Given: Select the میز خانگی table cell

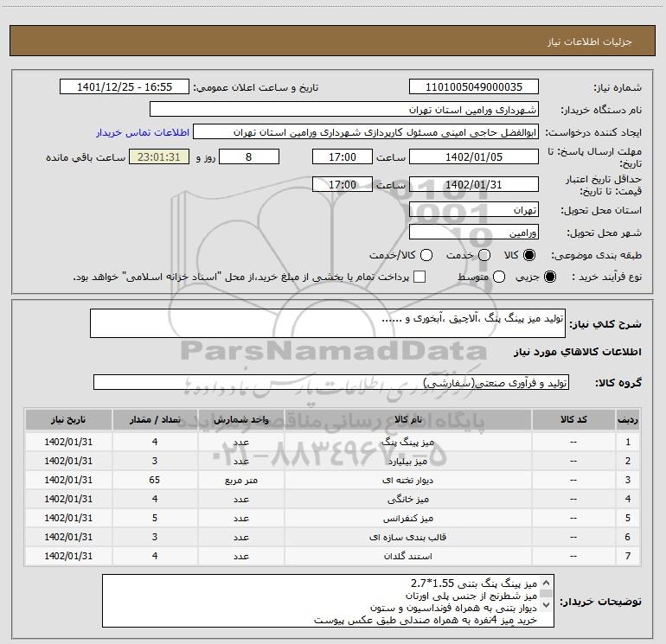Looking at the screenshot, I should [x=407, y=500].
